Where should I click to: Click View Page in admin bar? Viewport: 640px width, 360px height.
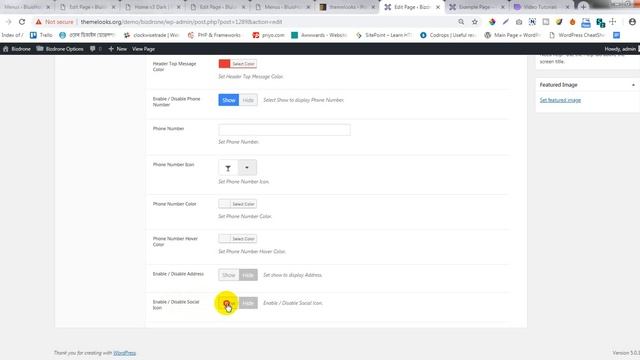[143, 49]
